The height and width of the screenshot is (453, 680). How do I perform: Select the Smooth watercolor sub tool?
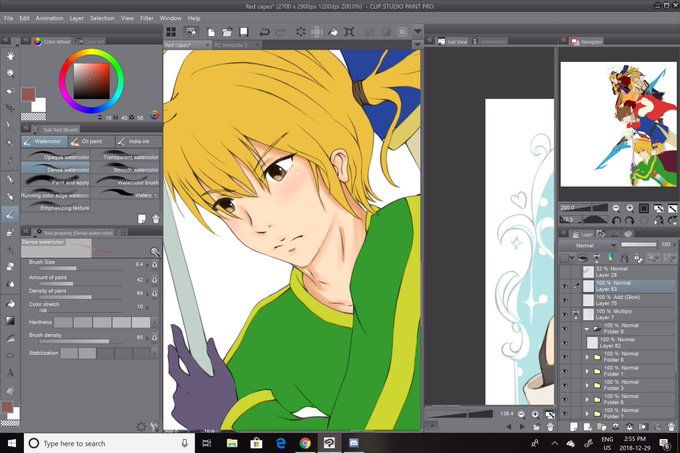pyautogui.click(x=125, y=169)
